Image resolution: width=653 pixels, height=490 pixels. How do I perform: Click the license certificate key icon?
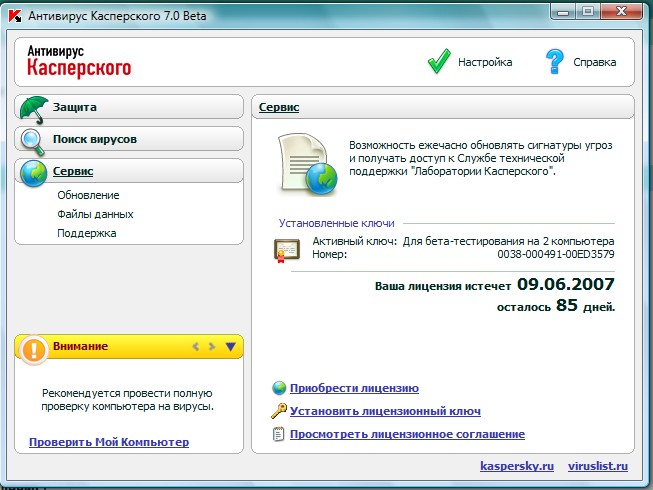(287, 250)
